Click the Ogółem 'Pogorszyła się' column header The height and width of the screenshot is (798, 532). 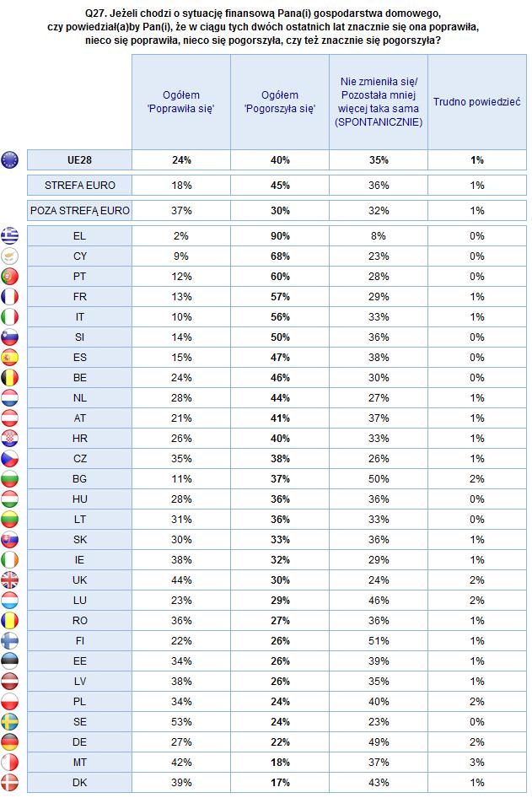point(280,102)
